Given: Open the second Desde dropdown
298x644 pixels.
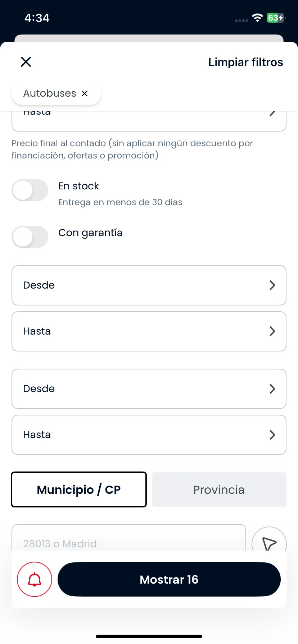Looking at the screenshot, I should click(x=149, y=389).
